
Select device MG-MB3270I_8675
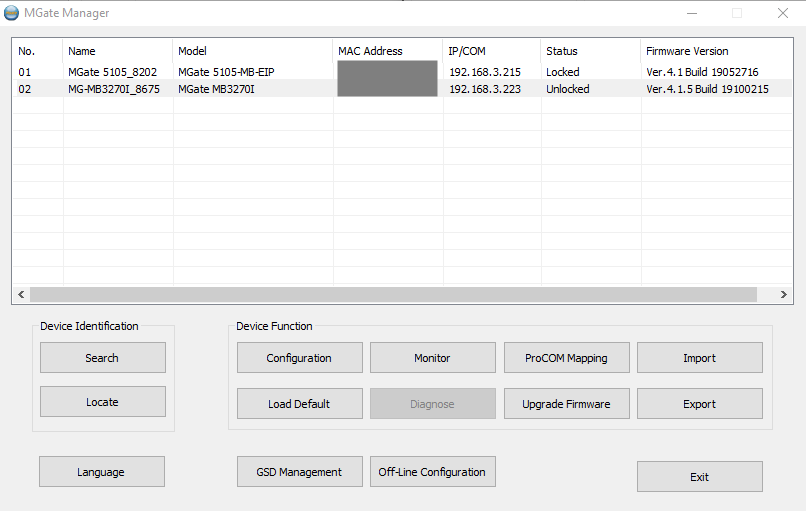tap(114, 89)
